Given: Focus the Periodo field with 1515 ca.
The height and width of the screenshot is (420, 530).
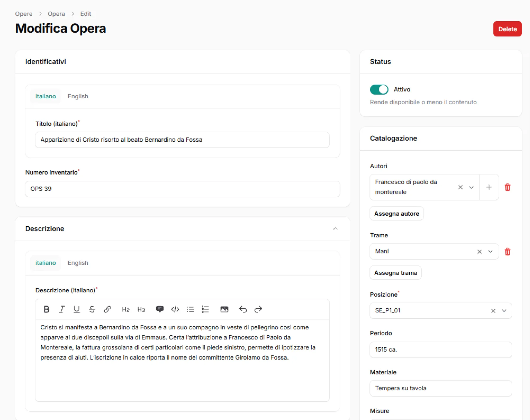Looking at the screenshot, I should pos(441,350).
